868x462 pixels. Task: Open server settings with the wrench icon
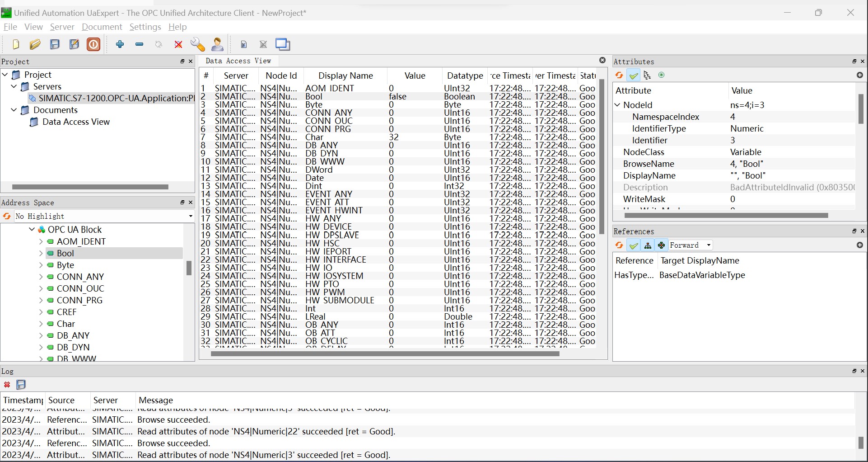(x=198, y=45)
